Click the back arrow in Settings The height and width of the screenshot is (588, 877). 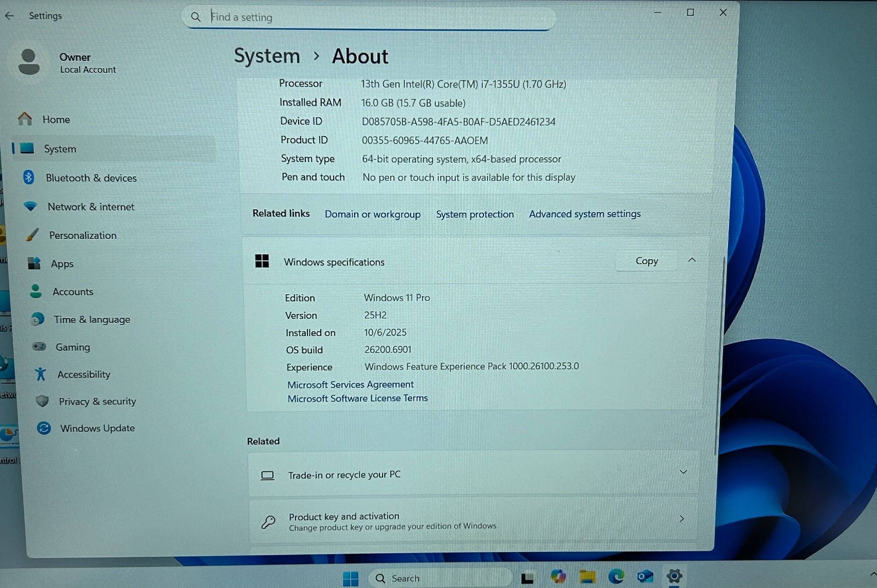[9, 16]
